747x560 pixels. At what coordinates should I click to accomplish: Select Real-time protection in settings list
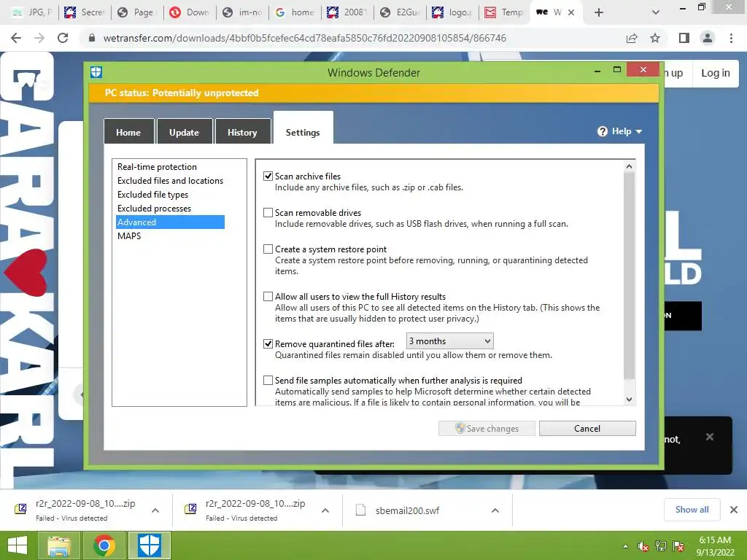coord(158,167)
